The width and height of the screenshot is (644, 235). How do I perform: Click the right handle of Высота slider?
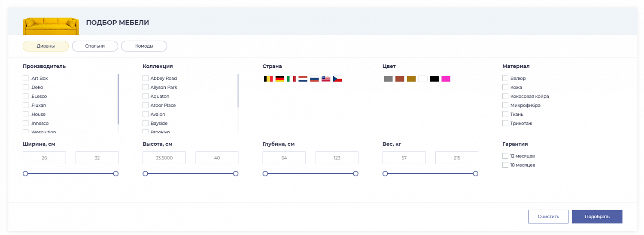pyautogui.click(x=236, y=174)
